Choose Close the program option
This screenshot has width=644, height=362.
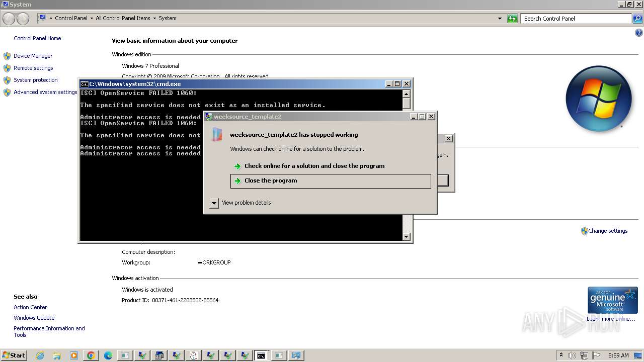coord(331,181)
